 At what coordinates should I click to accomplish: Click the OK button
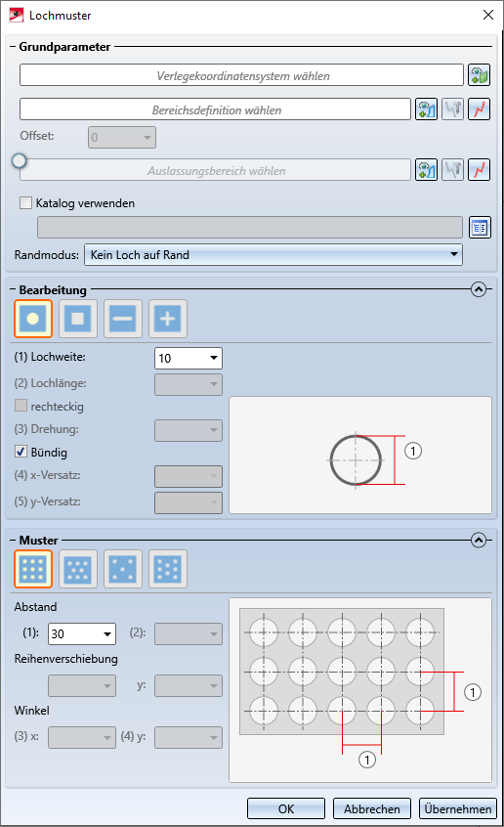pyautogui.click(x=286, y=808)
